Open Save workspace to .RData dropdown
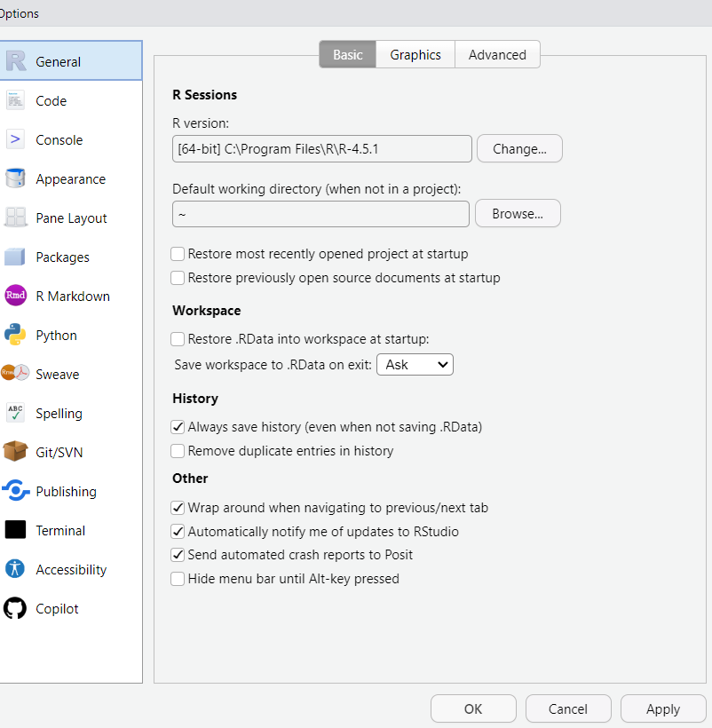 415,365
